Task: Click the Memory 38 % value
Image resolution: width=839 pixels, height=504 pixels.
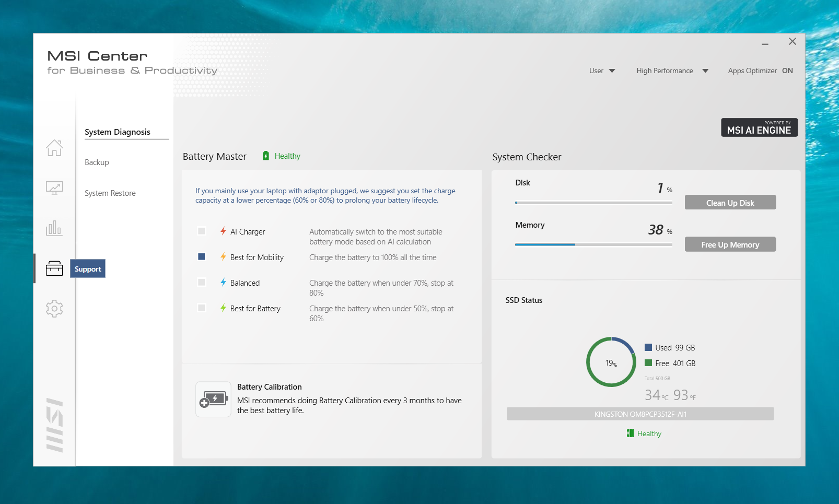Action: [x=660, y=230]
